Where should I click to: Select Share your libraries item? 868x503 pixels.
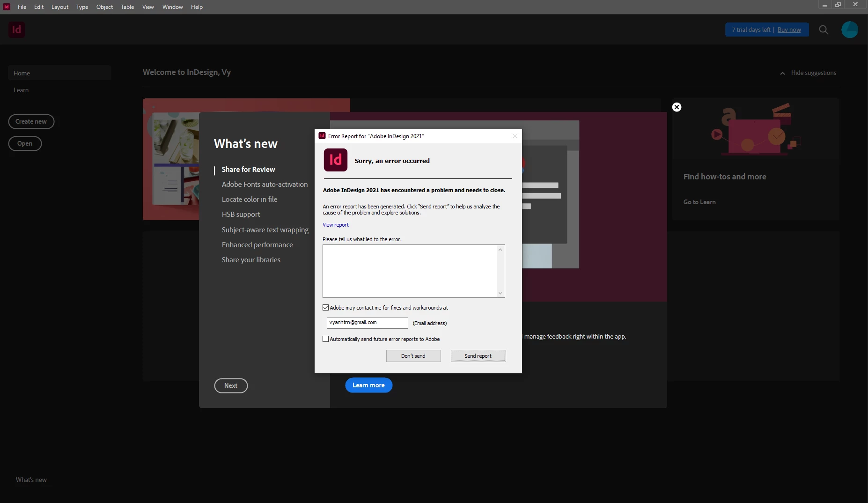251,259
